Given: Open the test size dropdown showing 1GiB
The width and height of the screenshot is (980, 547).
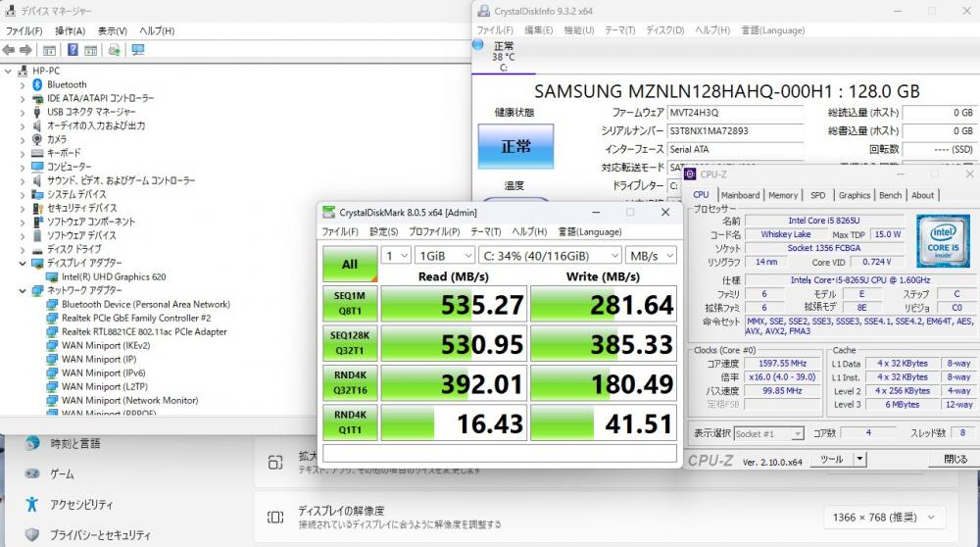Looking at the screenshot, I should 444,256.
